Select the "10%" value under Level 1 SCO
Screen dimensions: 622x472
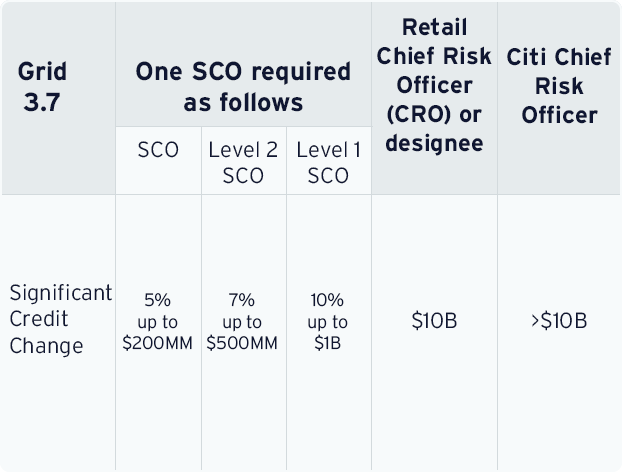click(x=329, y=300)
